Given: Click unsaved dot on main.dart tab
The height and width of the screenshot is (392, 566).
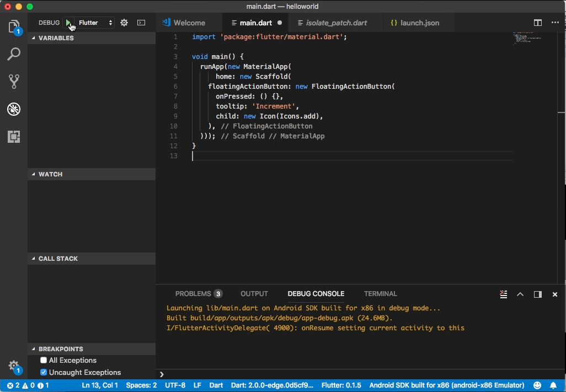Looking at the screenshot, I should (279, 23).
